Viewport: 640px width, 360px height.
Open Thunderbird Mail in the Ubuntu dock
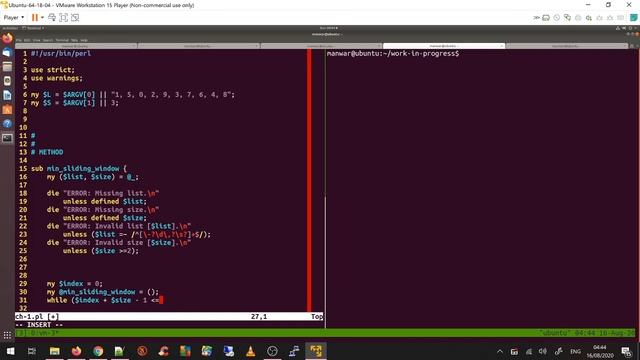7,53
